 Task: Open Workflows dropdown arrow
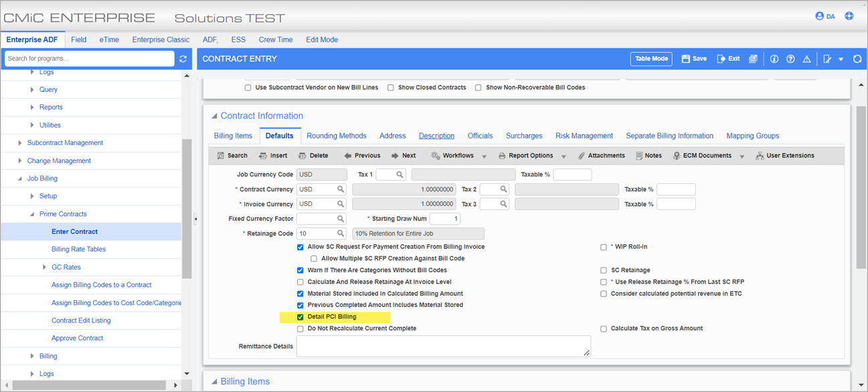point(484,156)
